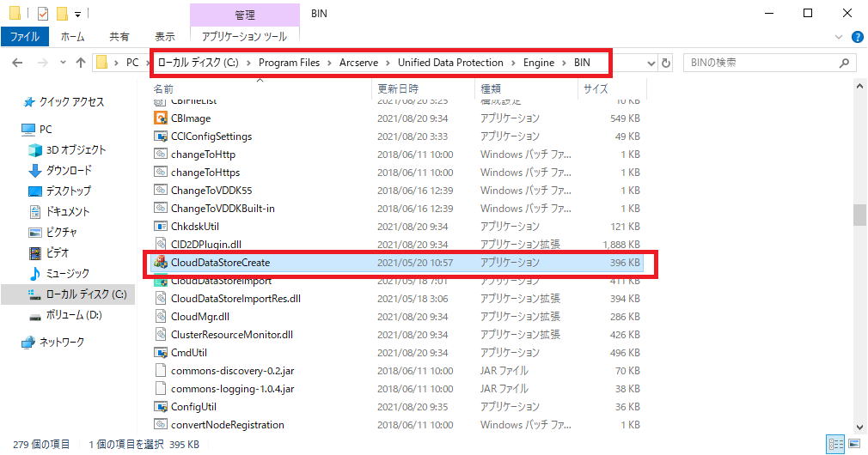The height and width of the screenshot is (455, 868).
Task: Select 3D オブジェクト in navigation pane
Action: point(76,150)
